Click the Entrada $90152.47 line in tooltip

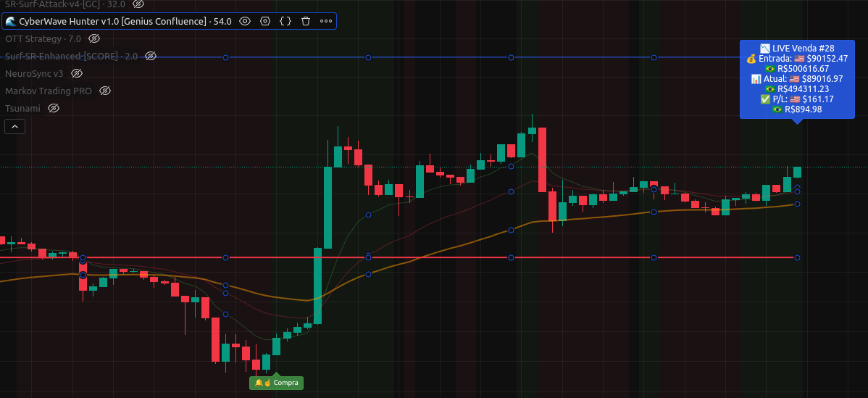(797, 59)
